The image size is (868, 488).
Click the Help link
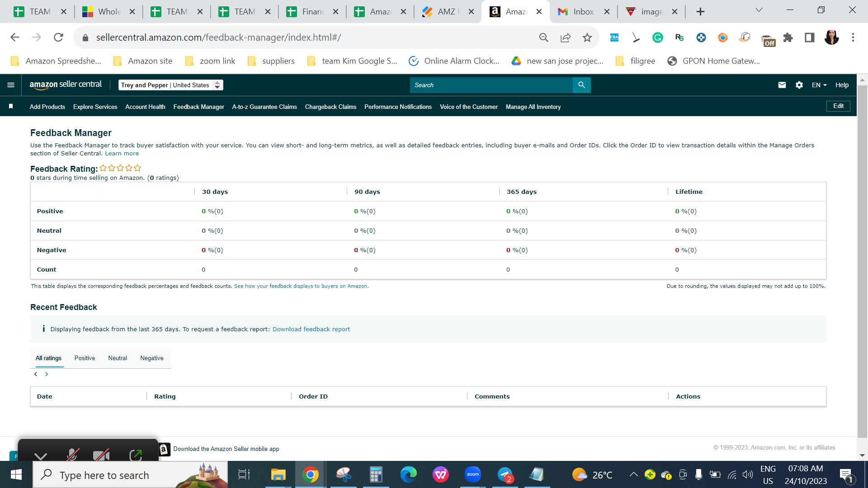coord(842,85)
